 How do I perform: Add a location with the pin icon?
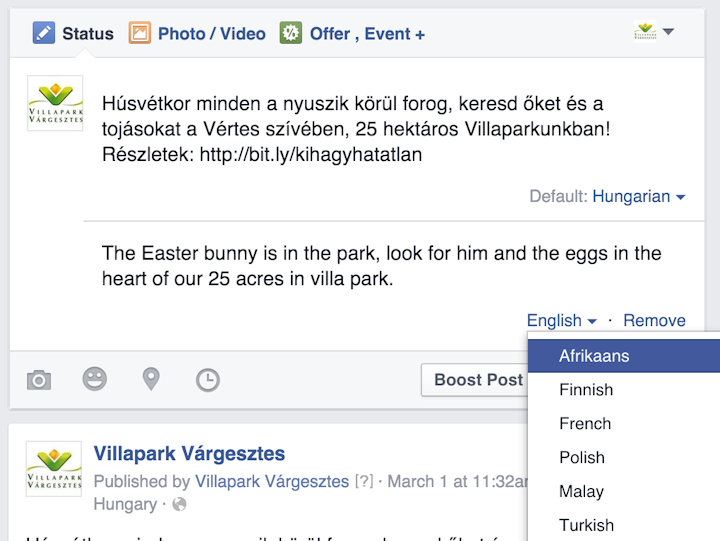151,379
